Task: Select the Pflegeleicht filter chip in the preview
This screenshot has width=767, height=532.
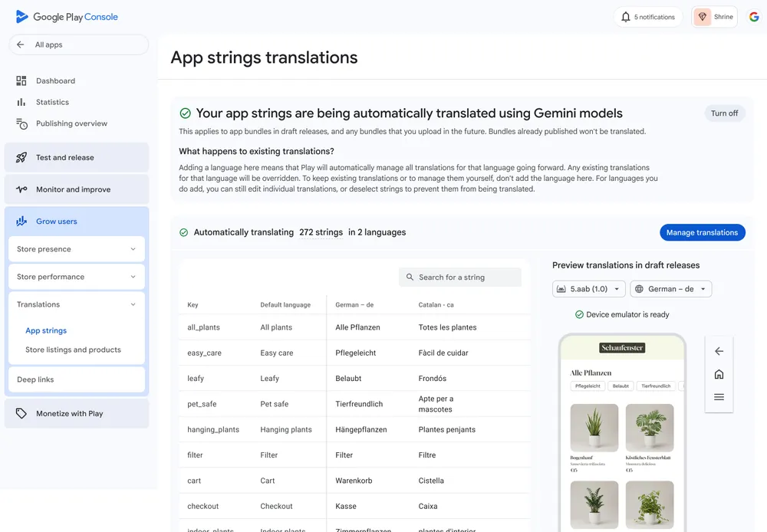Action: (588, 386)
